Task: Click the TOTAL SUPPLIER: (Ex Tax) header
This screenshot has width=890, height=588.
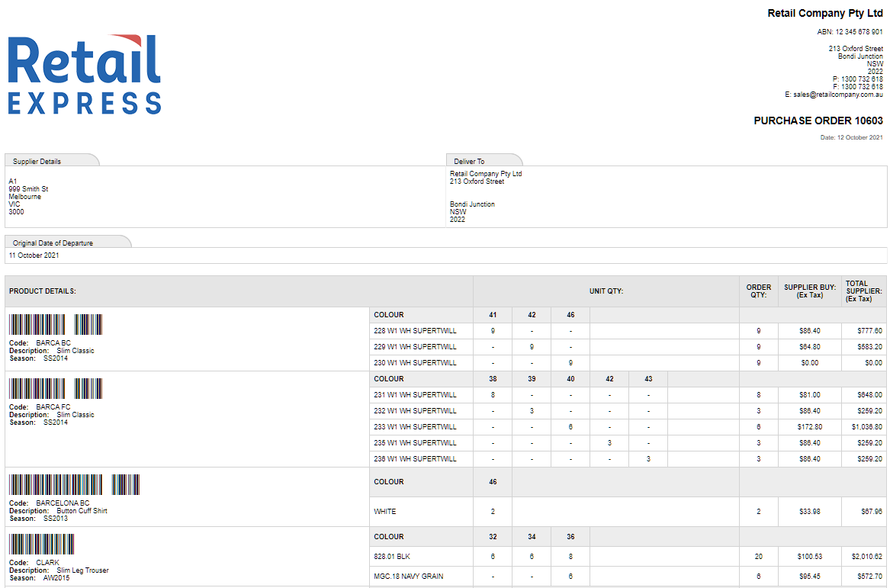Action: coord(864,291)
